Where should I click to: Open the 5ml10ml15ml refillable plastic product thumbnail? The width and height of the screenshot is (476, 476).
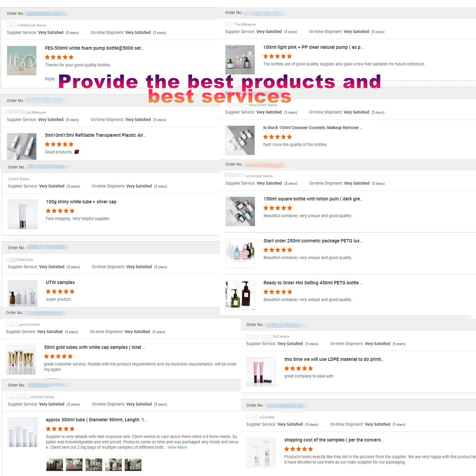(22, 147)
